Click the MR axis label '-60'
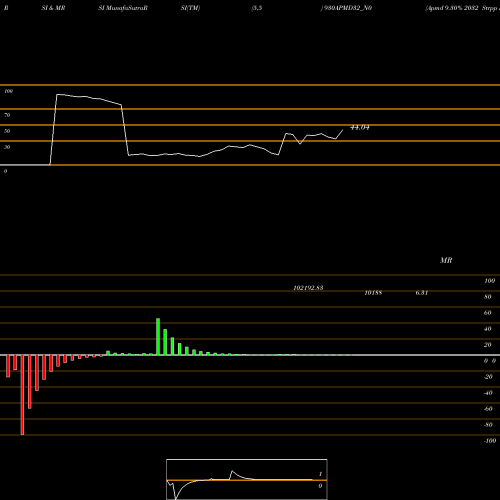500x500 pixels. pyautogui.click(x=488, y=409)
